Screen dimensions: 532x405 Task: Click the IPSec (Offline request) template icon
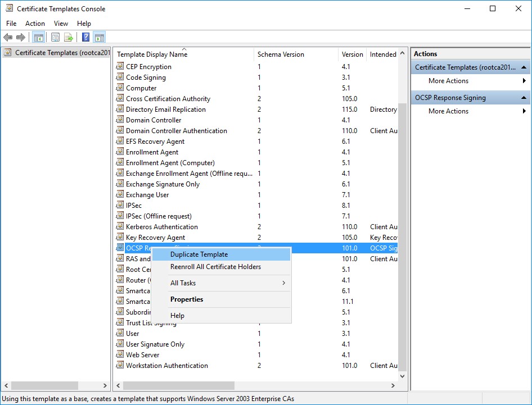click(x=120, y=216)
